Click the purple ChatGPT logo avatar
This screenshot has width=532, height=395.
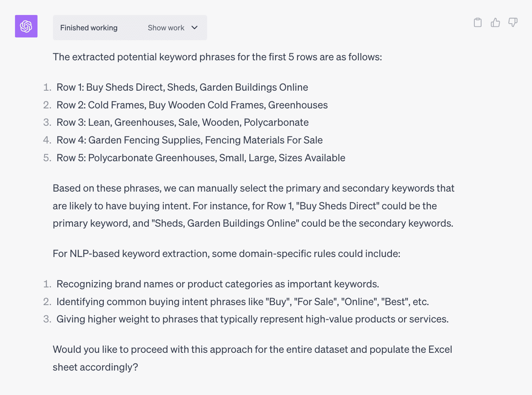point(26,26)
